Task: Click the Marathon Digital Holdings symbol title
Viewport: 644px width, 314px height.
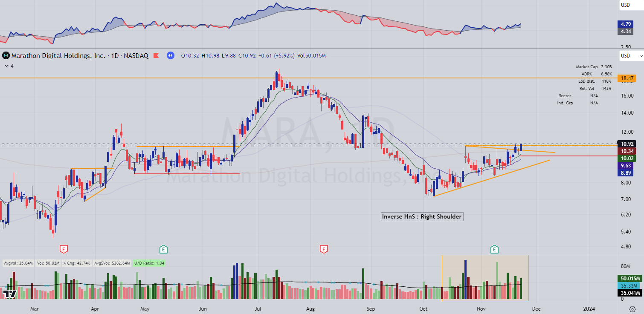Action: tap(80, 55)
